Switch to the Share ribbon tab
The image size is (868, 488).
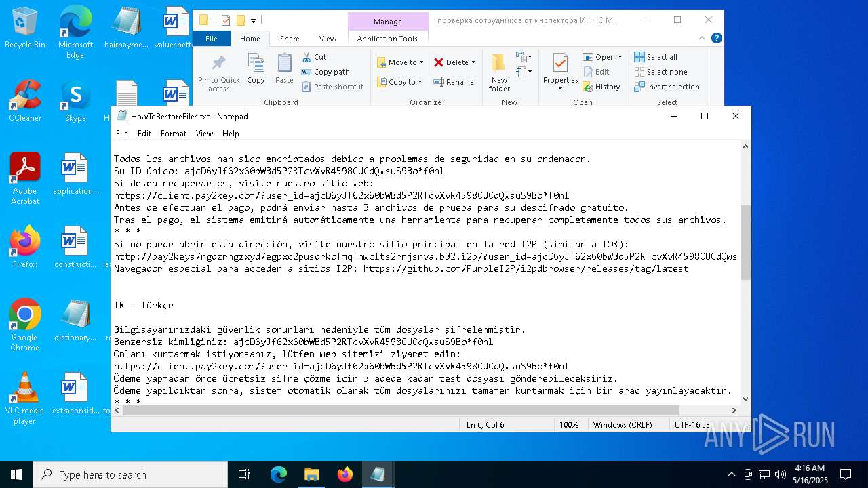click(x=290, y=39)
